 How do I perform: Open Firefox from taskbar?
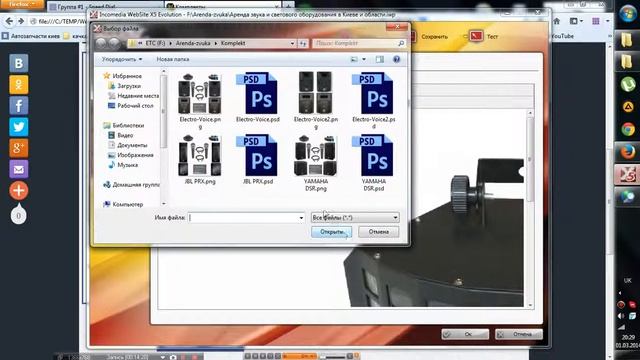point(628,152)
